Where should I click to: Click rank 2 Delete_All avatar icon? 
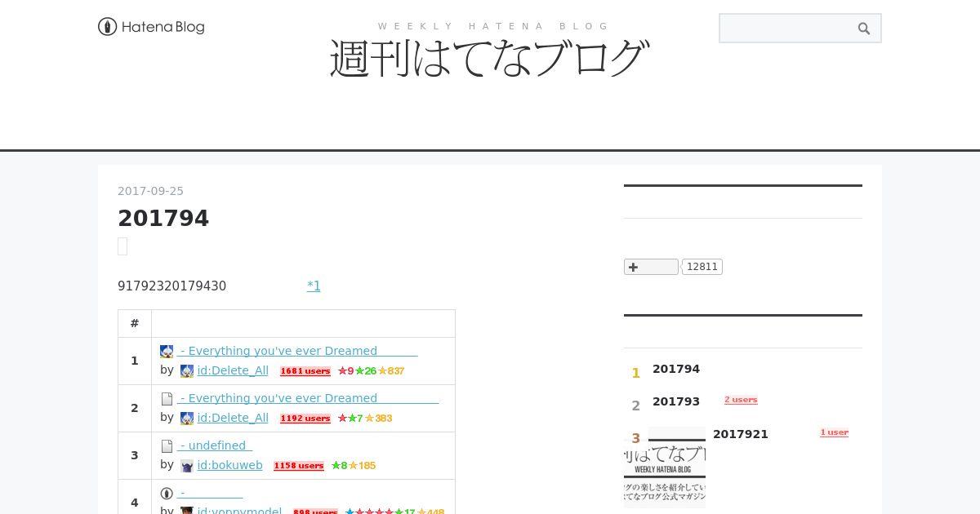pos(187,419)
